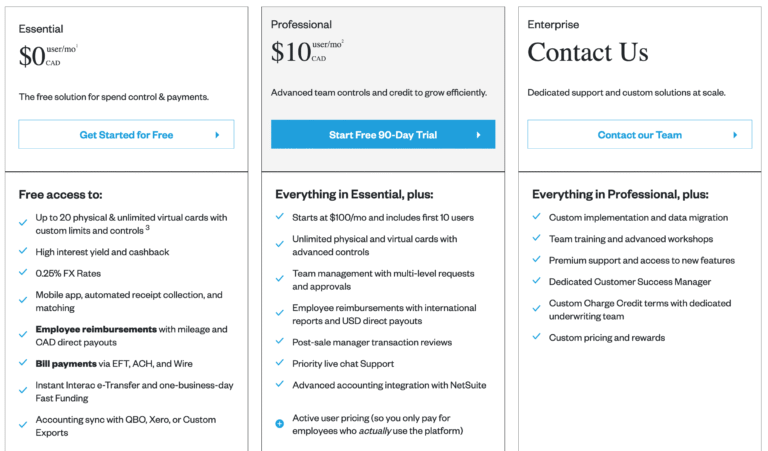
Task: Click the plus icon beside Active user pricing
Action: coord(279,424)
